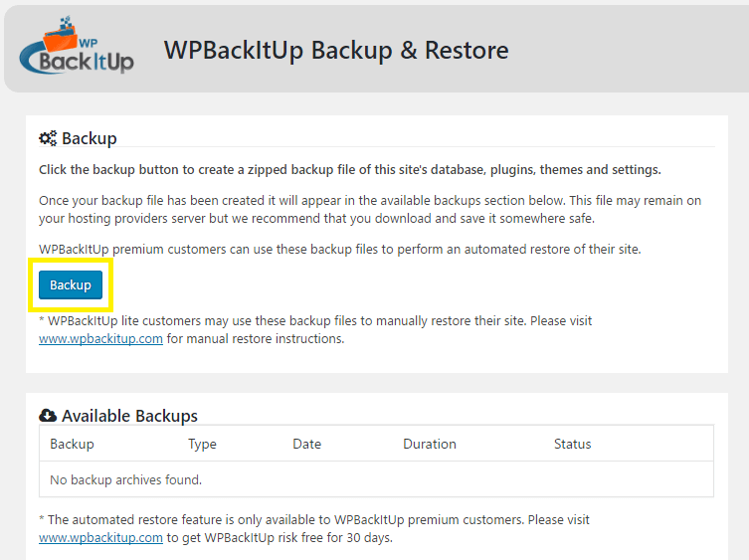Viewport: 749px width, 560px height.
Task: Open wpbackitup.com link for 30 days risk free
Action: pos(100,537)
